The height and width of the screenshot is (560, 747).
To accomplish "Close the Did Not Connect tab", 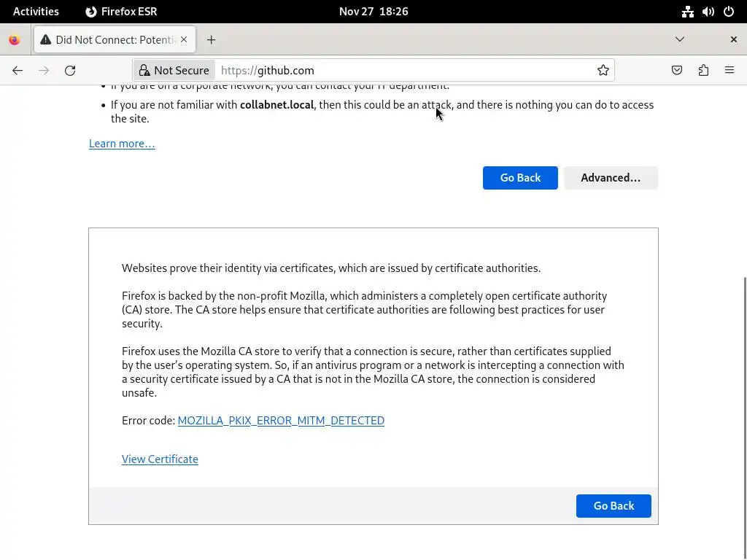I will (184, 39).
